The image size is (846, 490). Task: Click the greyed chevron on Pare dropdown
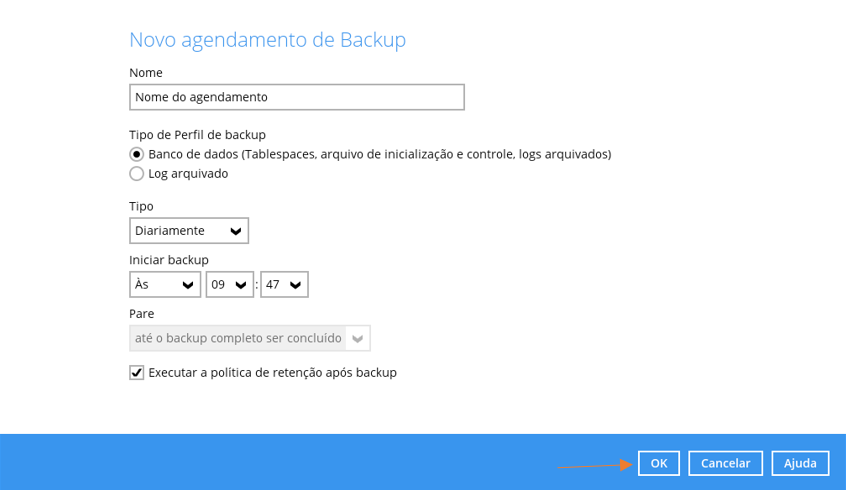click(358, 339)
